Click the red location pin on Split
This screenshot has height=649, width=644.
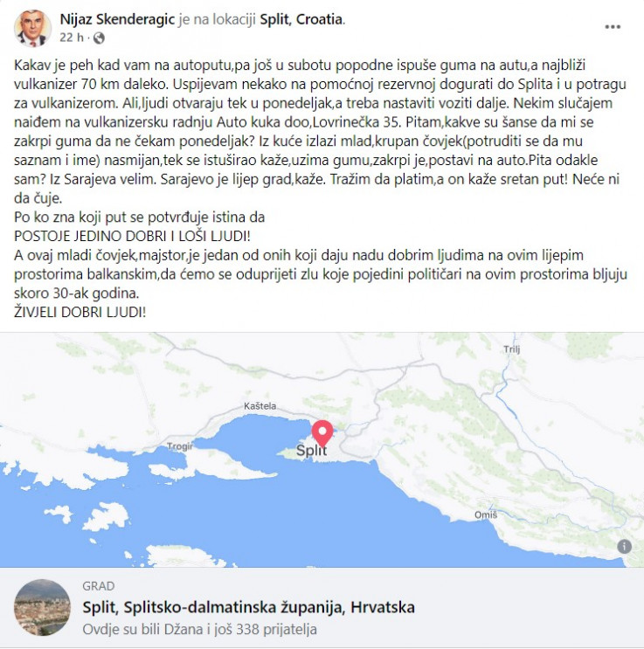tap(322, 433)
